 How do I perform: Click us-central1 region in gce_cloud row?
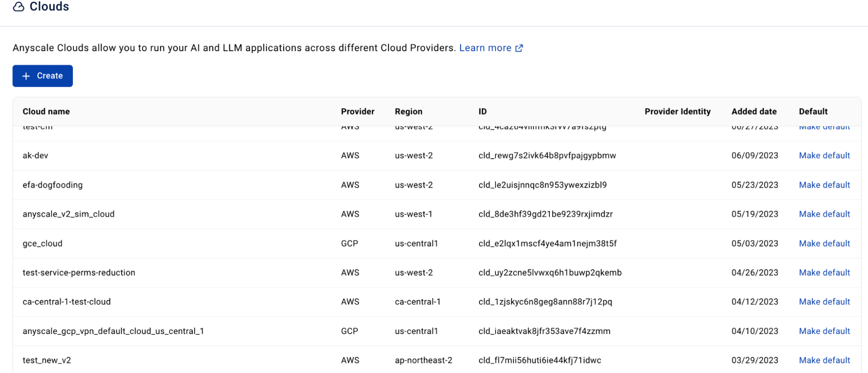click(x=416, y=243)
